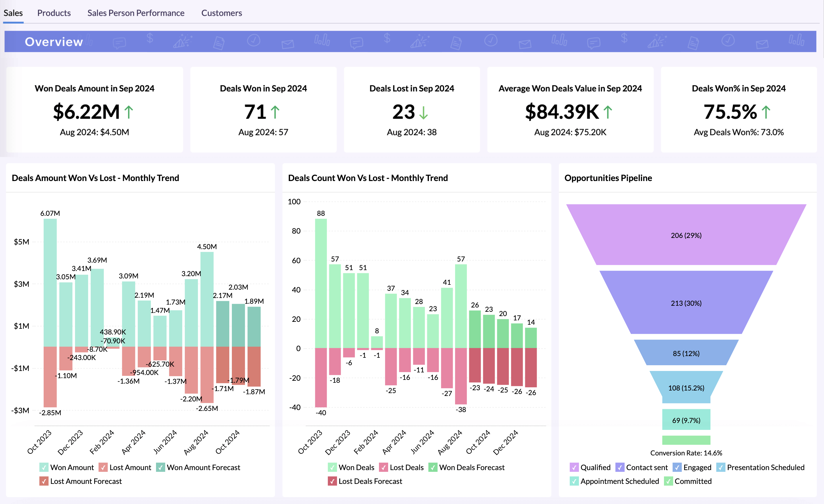Toggle the Won Deals Forecast legend checkbox
824x504 pixels.
pos(433,467)
